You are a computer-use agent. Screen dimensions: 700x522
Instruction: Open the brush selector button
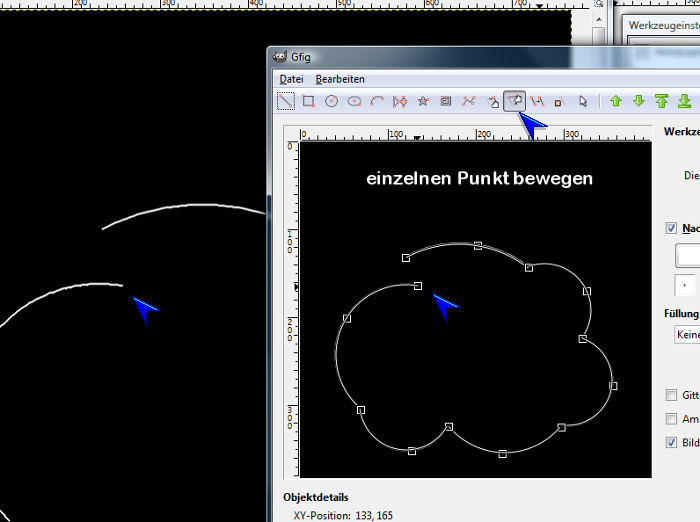[685, 286]
